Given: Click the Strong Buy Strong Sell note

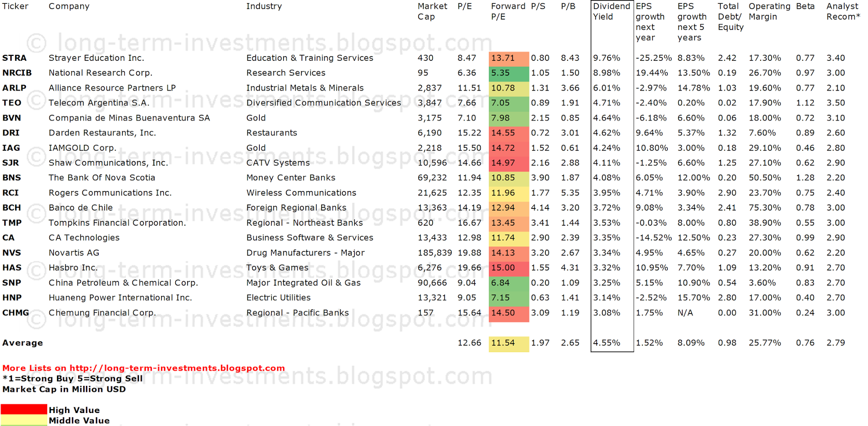Looking at the screenshot, I should click(72, 379).
